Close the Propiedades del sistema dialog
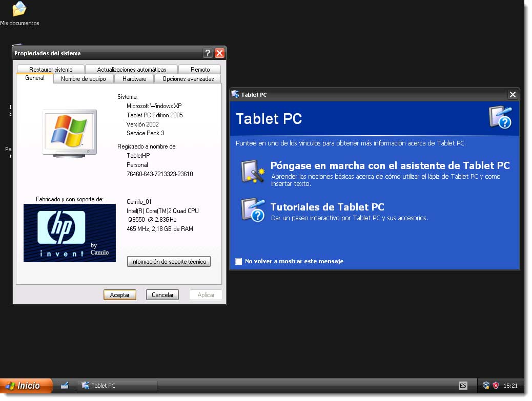This screenshot has width=532, height=401. point(219,53)
